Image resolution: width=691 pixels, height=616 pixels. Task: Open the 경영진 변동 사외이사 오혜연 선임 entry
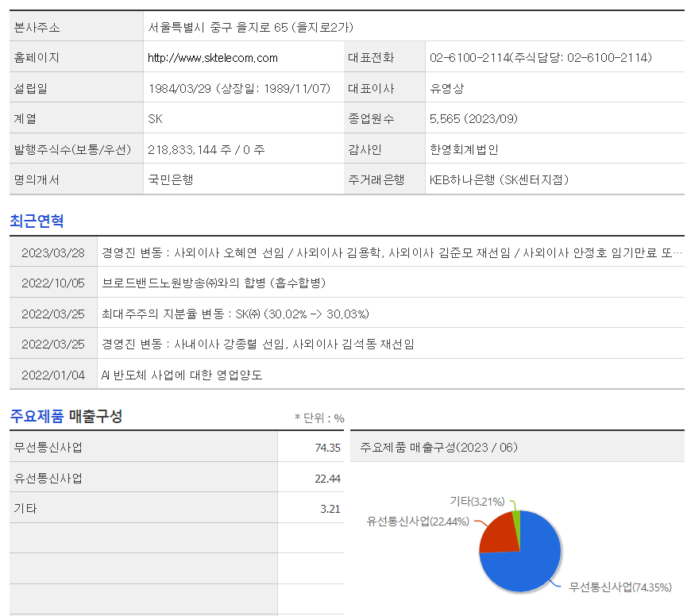click(x=392, y=252)
